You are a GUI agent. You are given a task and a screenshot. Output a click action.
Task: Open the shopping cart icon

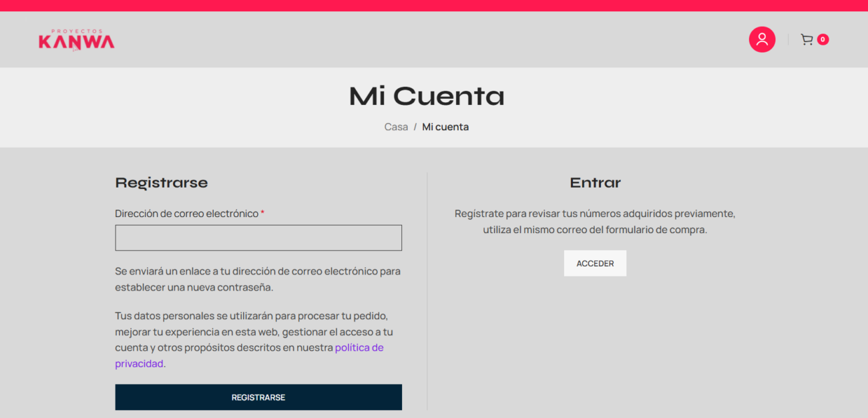pos(807,39)
